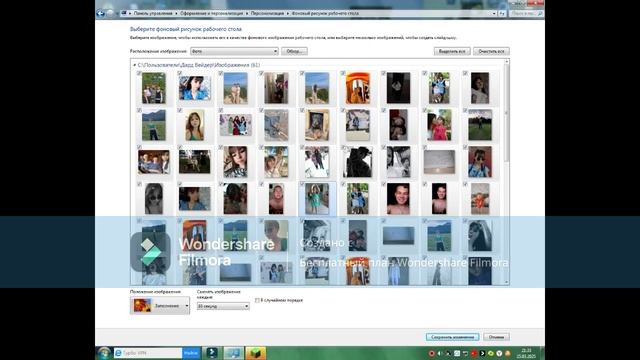This screenshot has height=360, width=640.
Task: Click the black arrow icon in system tray
Action: [482, 353]
